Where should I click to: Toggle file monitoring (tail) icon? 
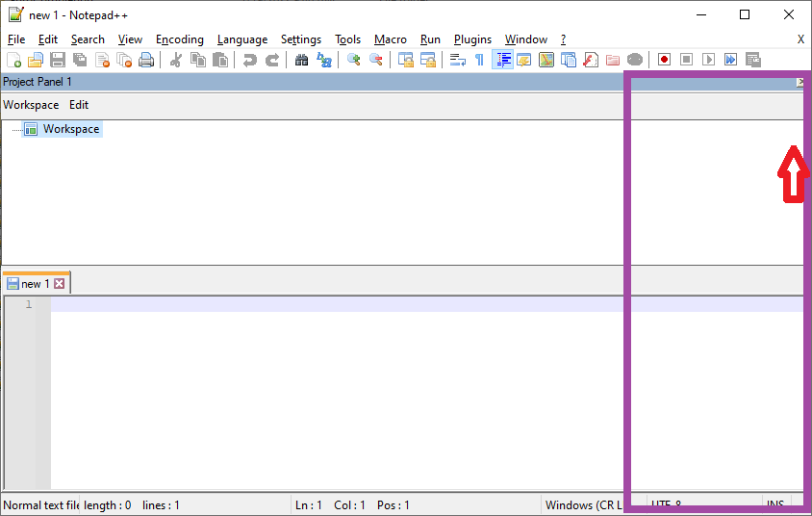coord(635,60)
